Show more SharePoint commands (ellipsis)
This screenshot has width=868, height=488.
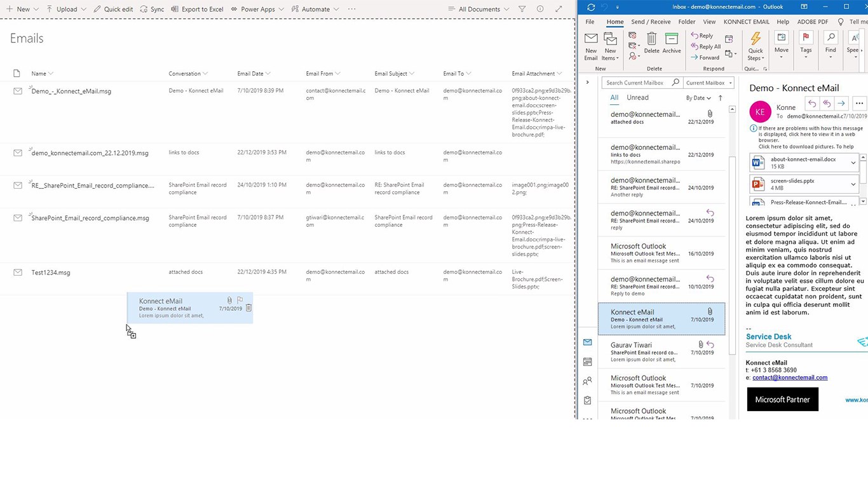pos(351,9)
